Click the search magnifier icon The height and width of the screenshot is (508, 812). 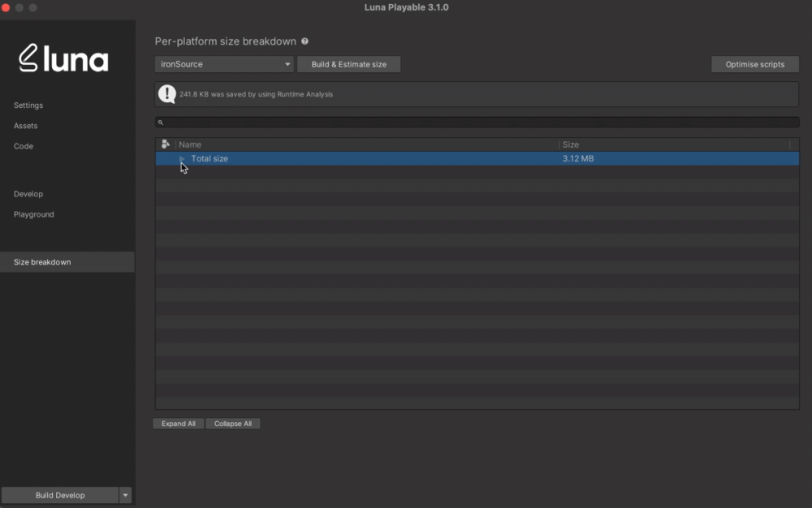tap(161, 123)
